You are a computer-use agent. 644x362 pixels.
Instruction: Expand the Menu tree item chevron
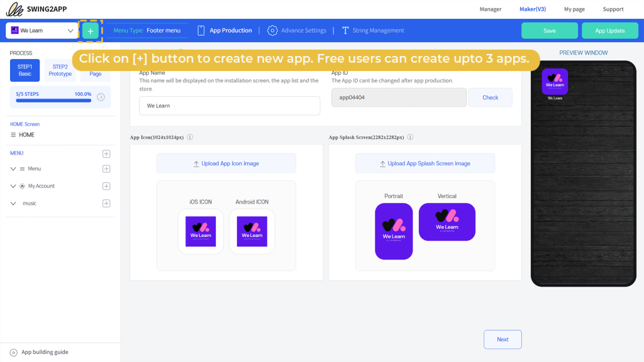(x=13, y=168)
